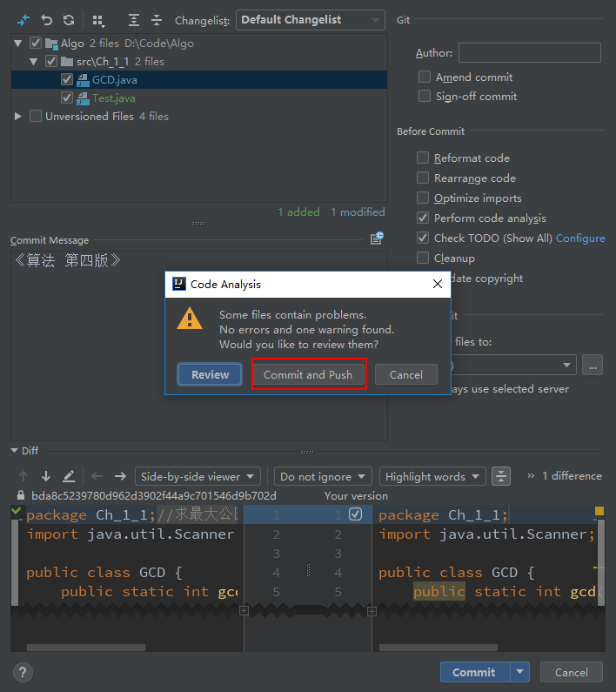Enable the Amend commit checkbox
This screenshot has width=616, height=692.
(424, 77)
